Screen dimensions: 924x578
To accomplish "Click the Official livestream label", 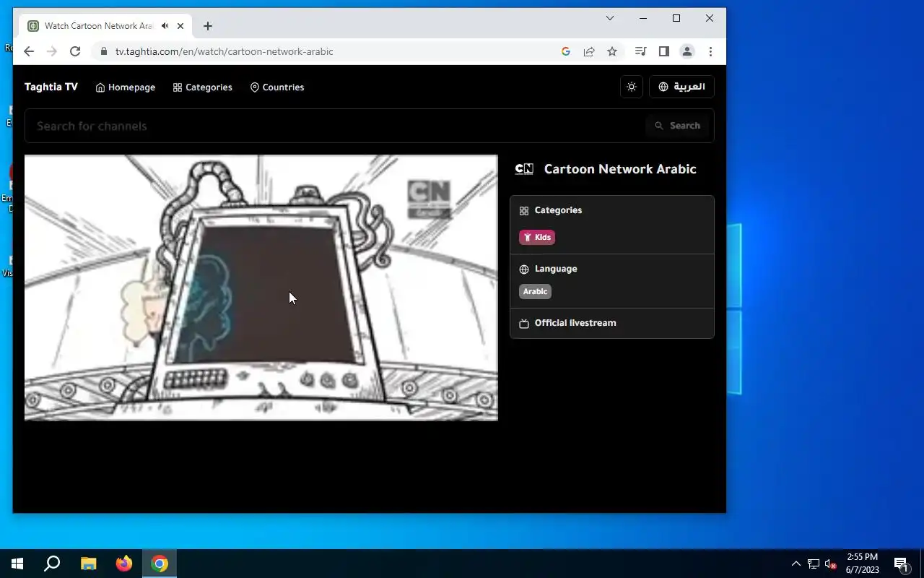I will point(575,323).
